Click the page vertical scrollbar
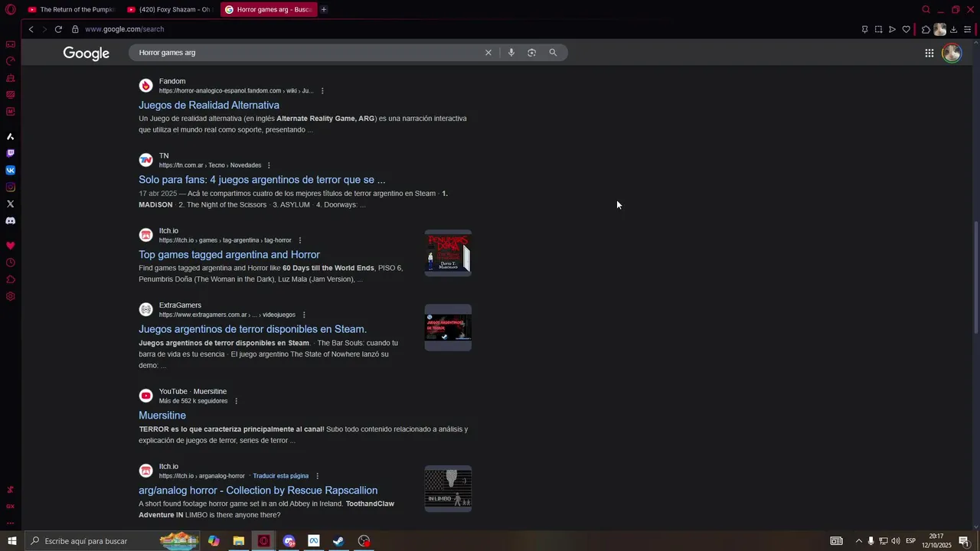Screen dimensions: 980x551 [x=975, y=278]
